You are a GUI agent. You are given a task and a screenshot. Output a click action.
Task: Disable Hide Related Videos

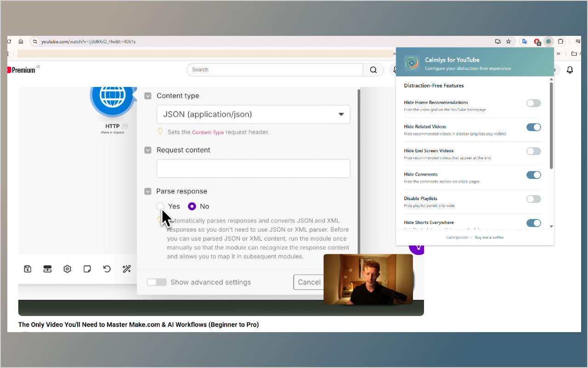coord(533,127)
